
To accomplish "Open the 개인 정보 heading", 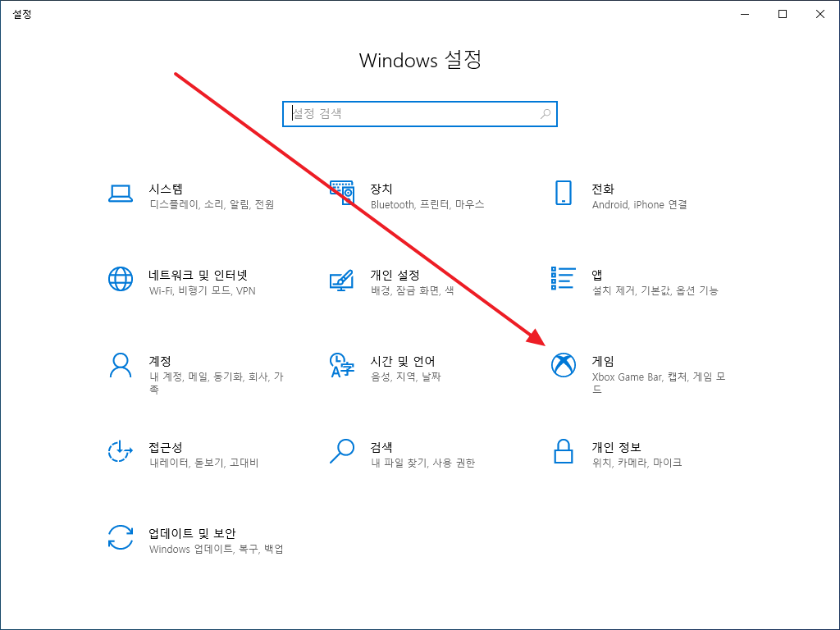I will click(x=616, y=447).
